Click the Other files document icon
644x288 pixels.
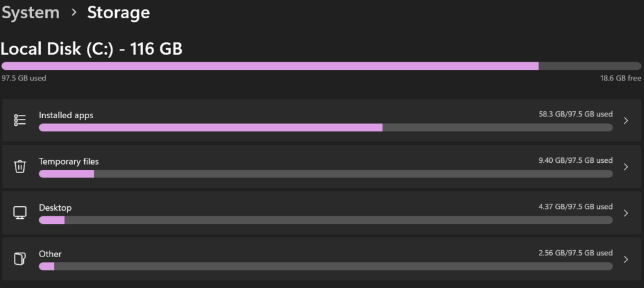(19, 259)
